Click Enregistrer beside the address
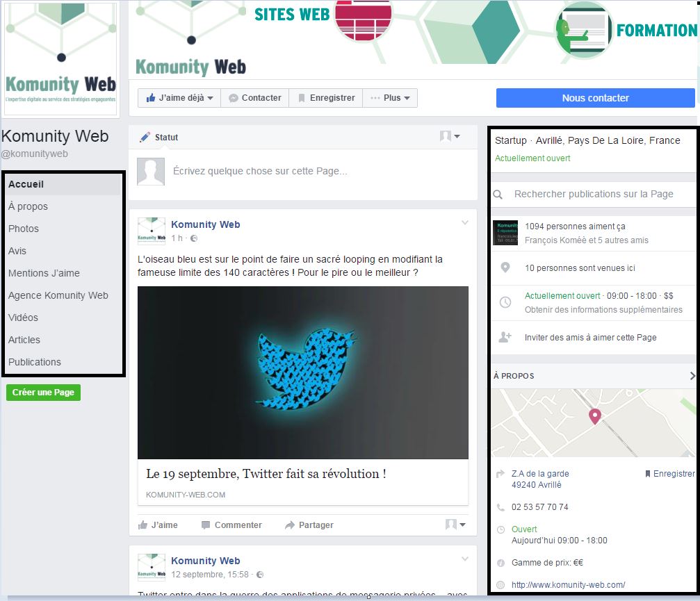 point(669,474)
